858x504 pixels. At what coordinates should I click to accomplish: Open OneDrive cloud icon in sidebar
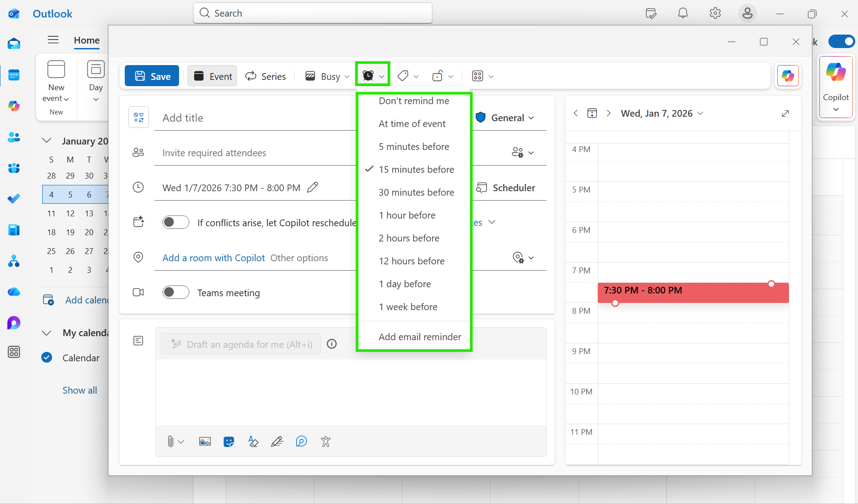tap(14, 292)
